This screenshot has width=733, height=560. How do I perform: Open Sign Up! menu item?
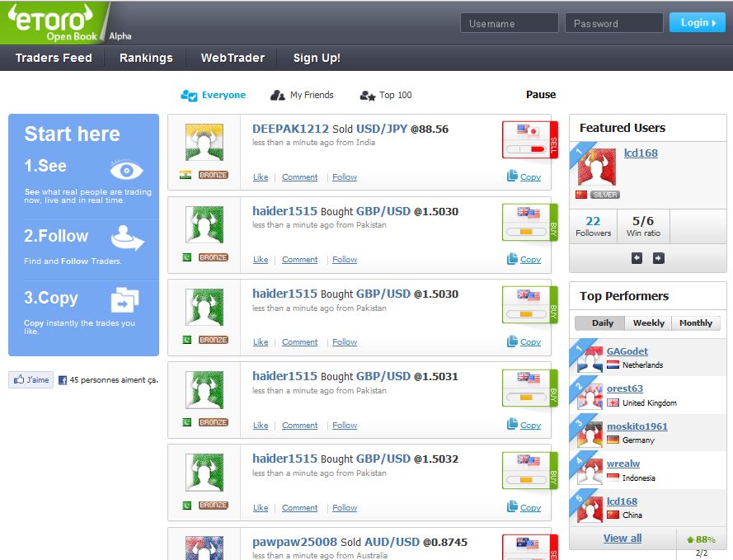(317, 58)
